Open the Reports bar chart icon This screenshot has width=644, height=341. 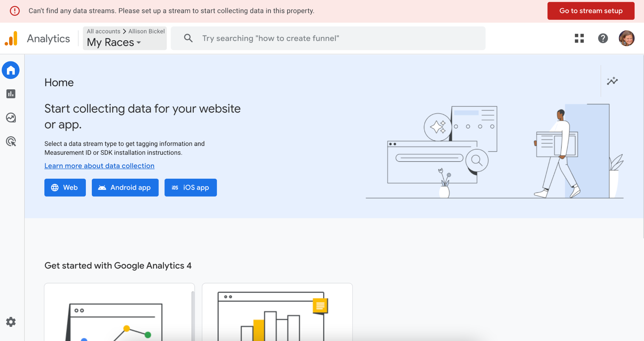(x=11, y=94)
